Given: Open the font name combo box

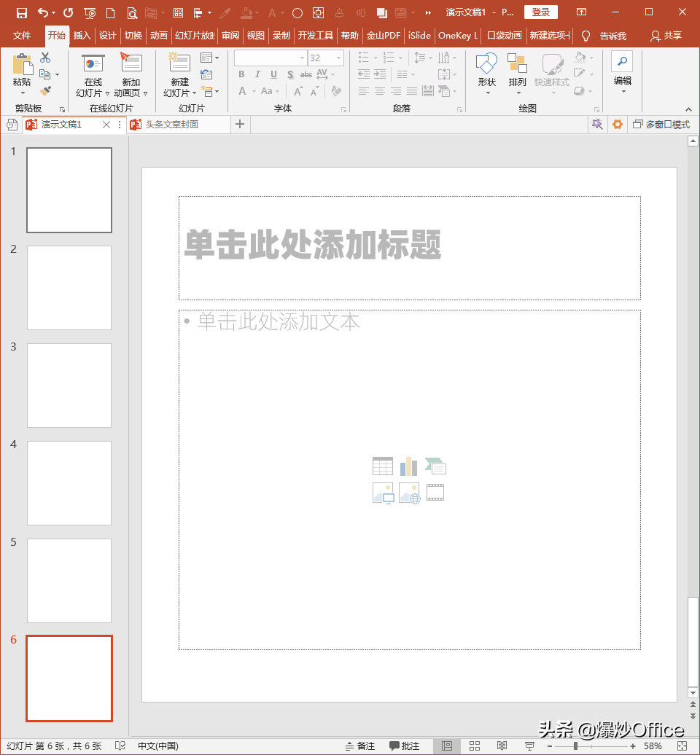Looking at the screenshot, I should 271,58.
